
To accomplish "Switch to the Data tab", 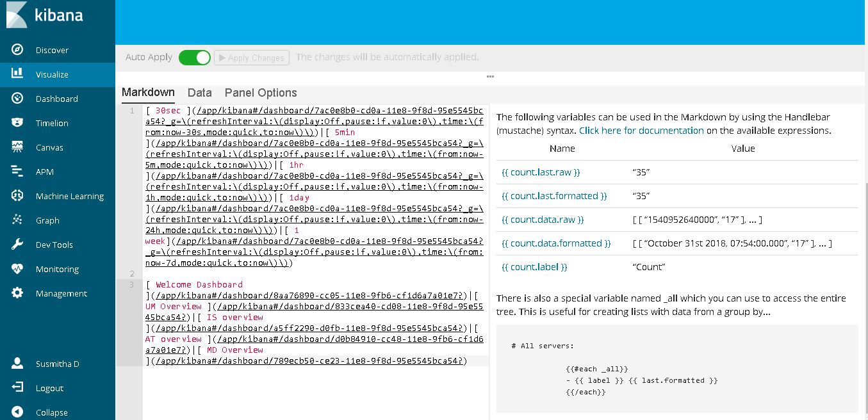I will coord(200,93).
